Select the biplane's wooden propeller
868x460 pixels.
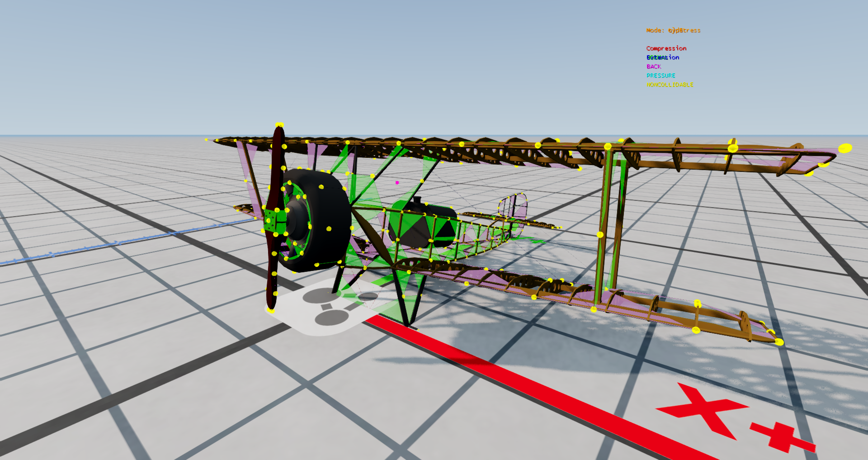(275, 217)
